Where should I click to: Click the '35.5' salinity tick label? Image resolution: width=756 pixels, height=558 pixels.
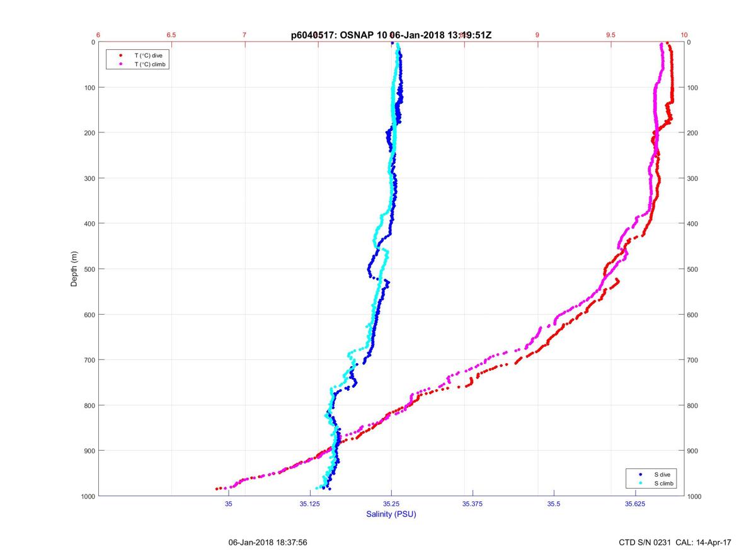pos(554,504)
